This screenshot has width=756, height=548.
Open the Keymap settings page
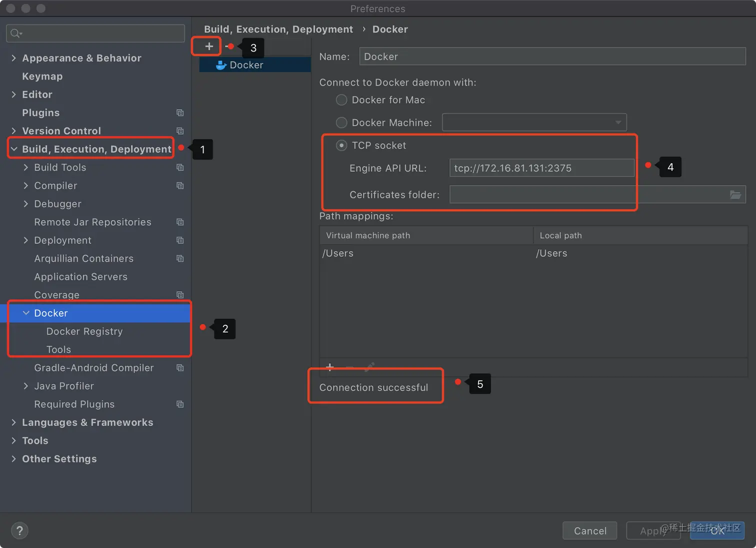(42, 77)
